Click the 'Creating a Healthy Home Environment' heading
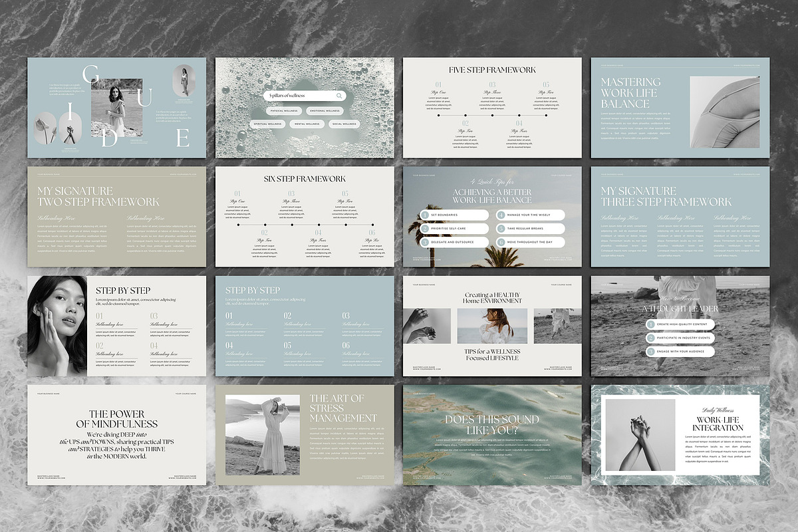 (492, 298)
